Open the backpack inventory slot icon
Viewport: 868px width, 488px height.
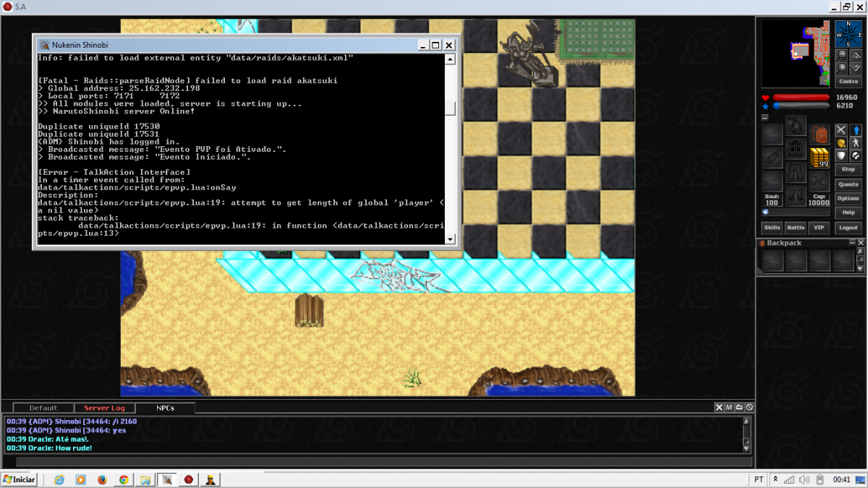pos(819,134)
